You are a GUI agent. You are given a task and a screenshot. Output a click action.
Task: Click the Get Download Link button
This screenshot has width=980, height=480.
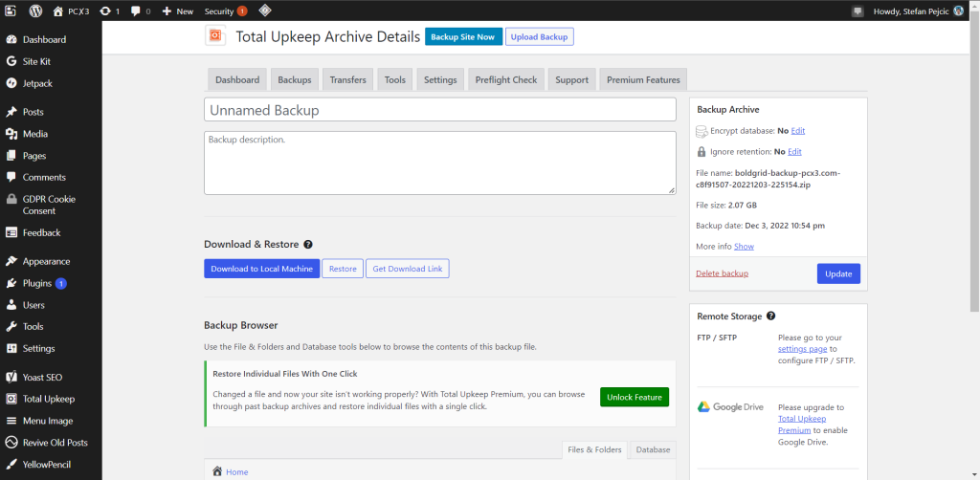tap(408, 269)
